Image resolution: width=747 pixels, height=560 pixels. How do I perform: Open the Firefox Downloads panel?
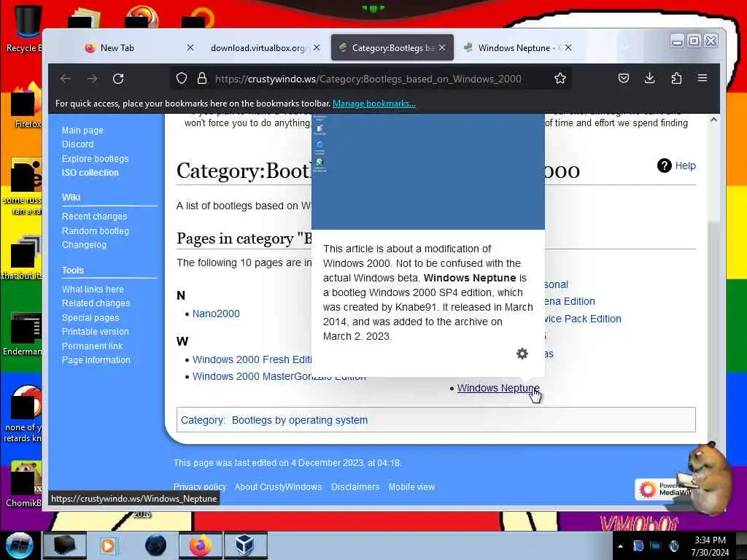649,78
